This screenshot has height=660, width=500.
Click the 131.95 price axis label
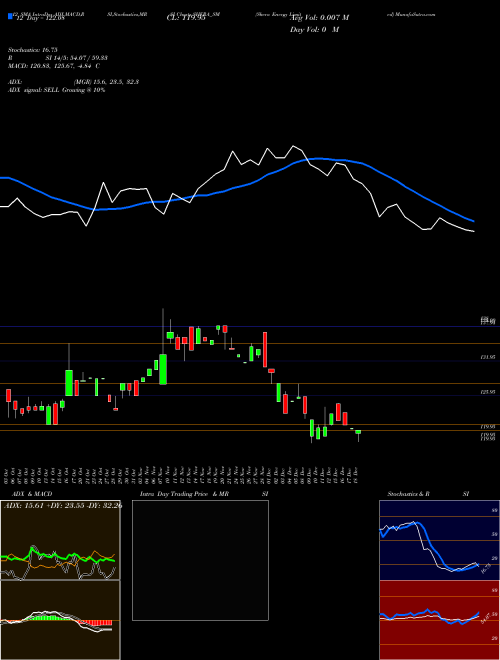(x=488, y=357)
